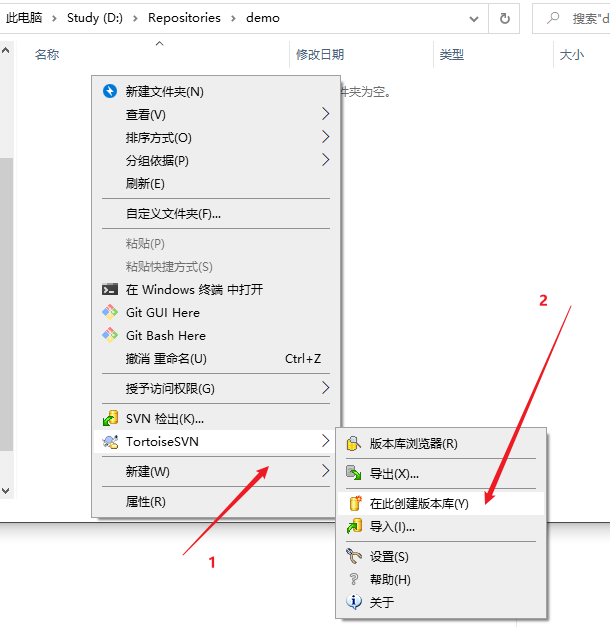This screenshot has height=627, width=610.
Task: Expand chevron after Repositories breadcrumb
Action: pos(234,18)
